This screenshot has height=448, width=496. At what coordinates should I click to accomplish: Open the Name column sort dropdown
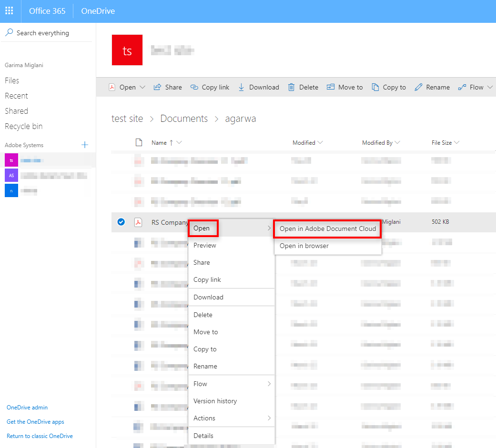[x=179, y=142]
